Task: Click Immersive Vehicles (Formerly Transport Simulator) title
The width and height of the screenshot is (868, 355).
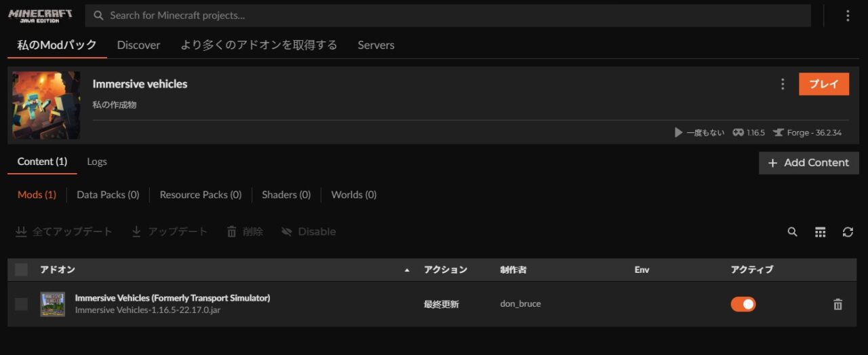Action: point(172,298)
